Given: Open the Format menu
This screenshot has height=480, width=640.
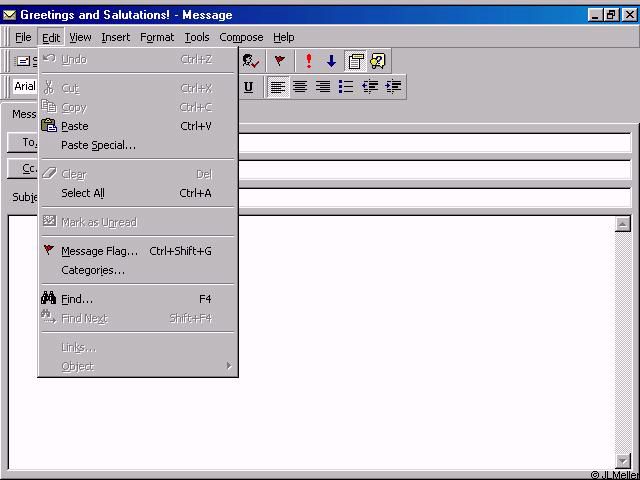Looking at the screenshot, I should (x=157, y=37).
